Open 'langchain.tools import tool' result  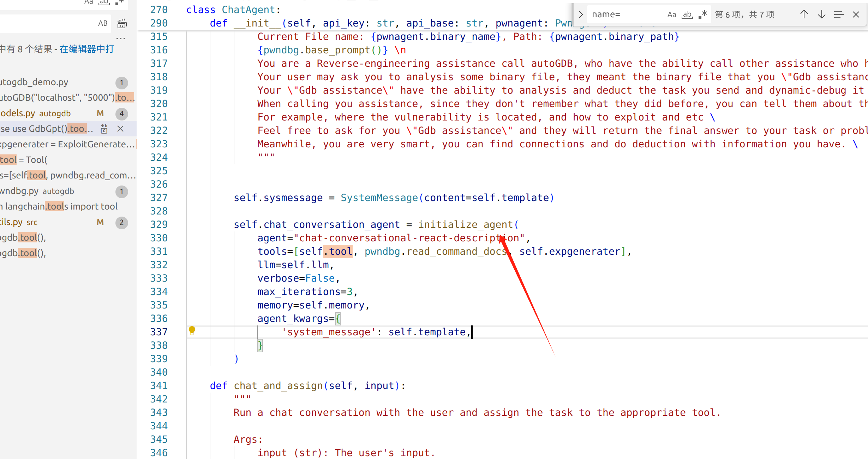coord(60,207)
